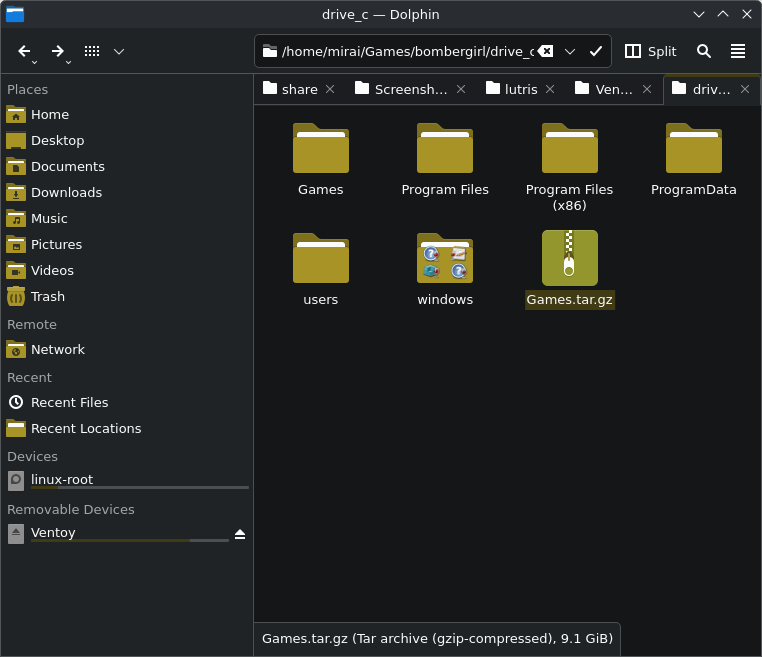
Task: Open the hamburger menu
Action: click(738, 51)
